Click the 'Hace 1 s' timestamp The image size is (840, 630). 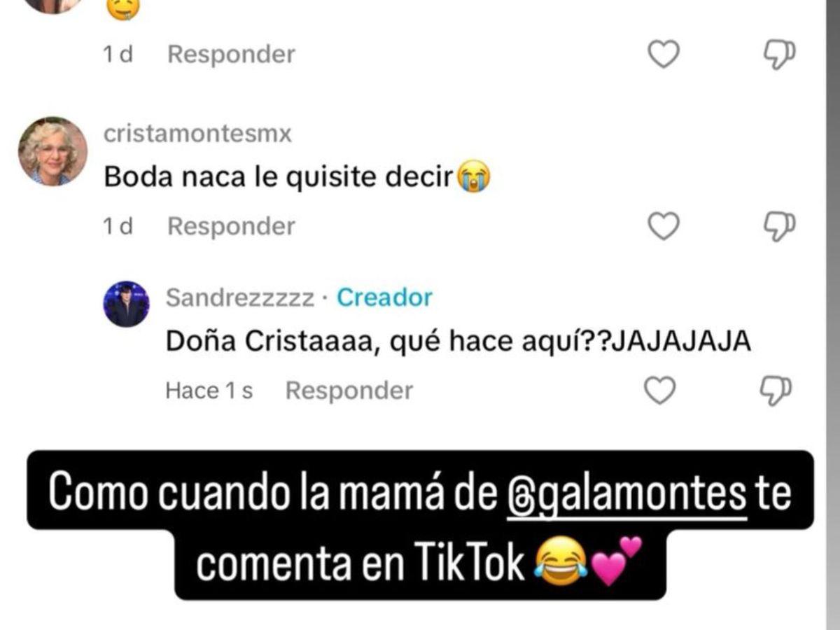(209, 391)
